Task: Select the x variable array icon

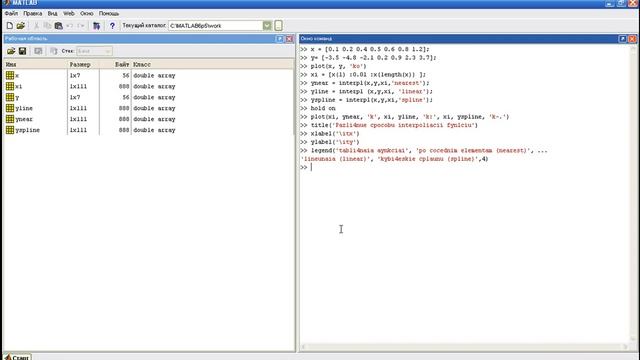Action: 10,76
